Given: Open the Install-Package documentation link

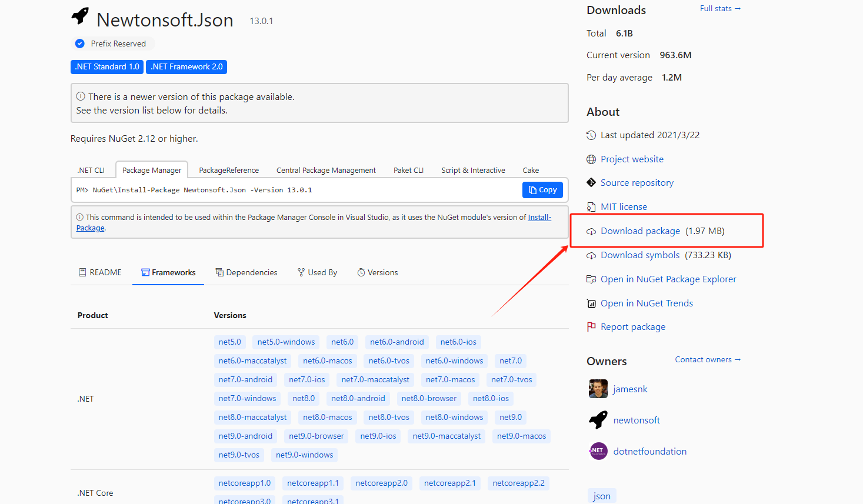Looking at the screenshot, I should [539, 217].
